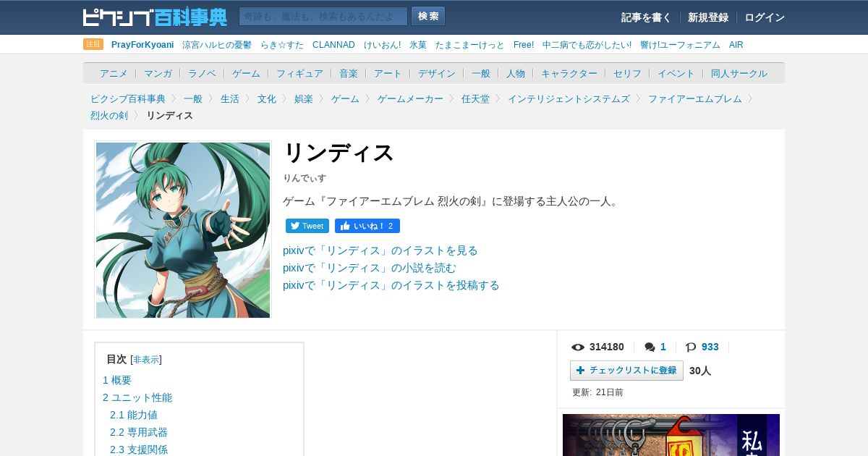Go to ピクシブ百科事典 breadcrumb root

point(128,98)
